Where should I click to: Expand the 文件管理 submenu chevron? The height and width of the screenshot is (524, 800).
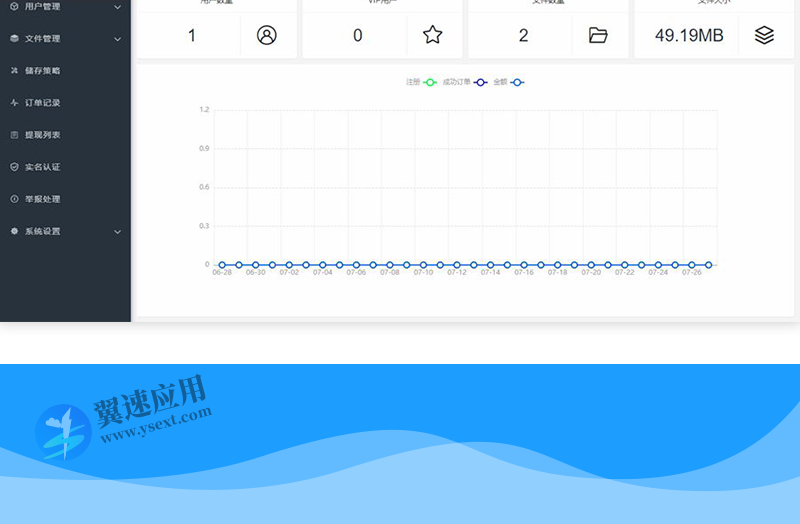click(x=117, y=39)
